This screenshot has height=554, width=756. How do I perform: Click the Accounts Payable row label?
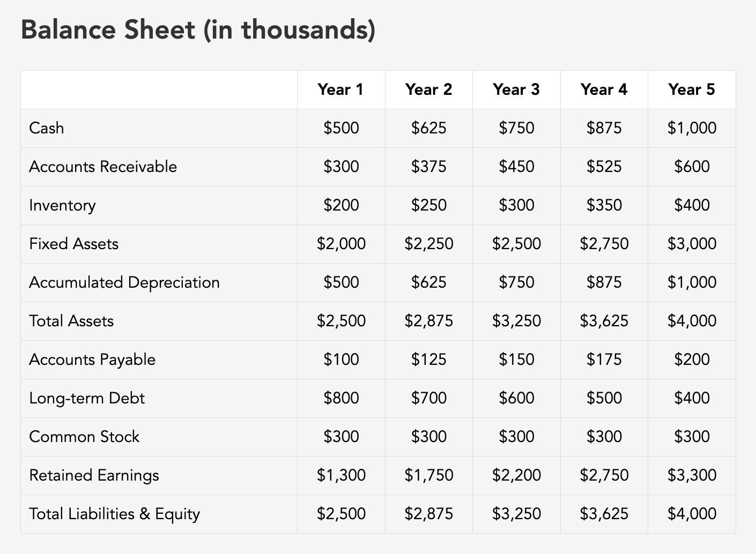click(92, 360)
